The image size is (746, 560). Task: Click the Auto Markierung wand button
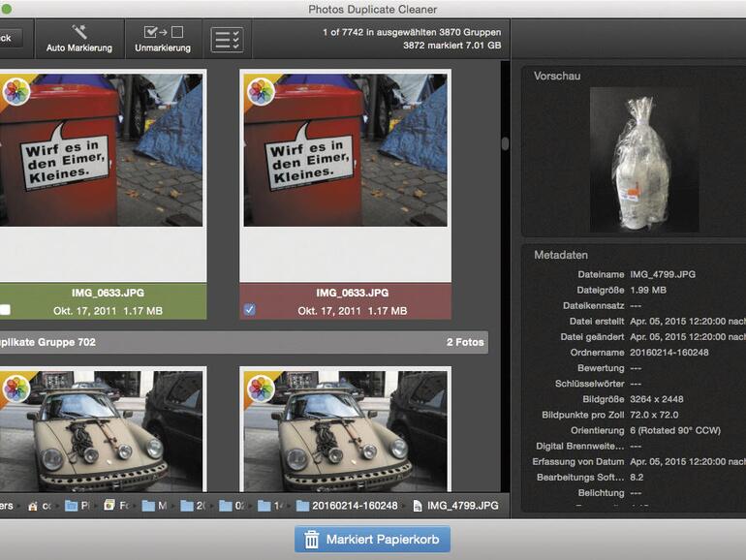coord(79,39)
